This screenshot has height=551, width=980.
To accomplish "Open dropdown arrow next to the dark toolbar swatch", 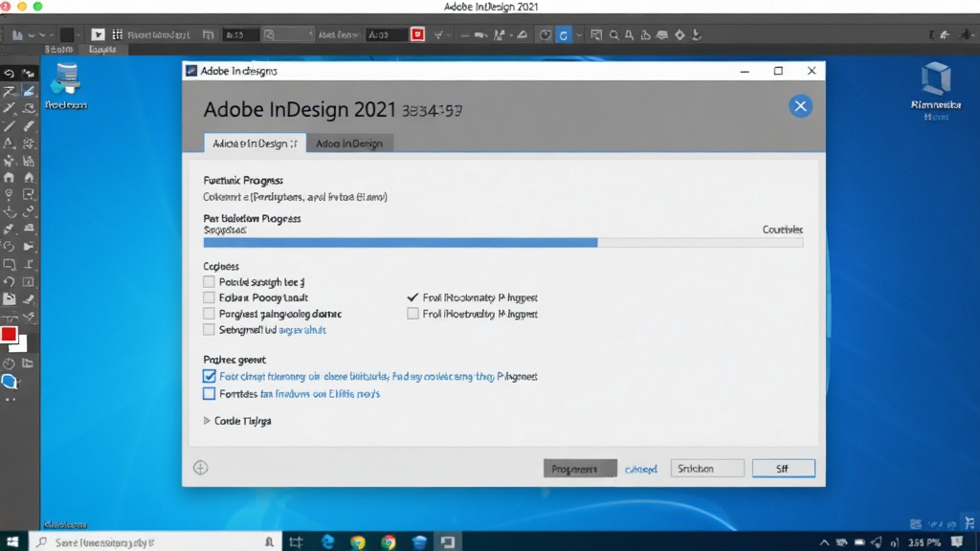I will (78, 35).
